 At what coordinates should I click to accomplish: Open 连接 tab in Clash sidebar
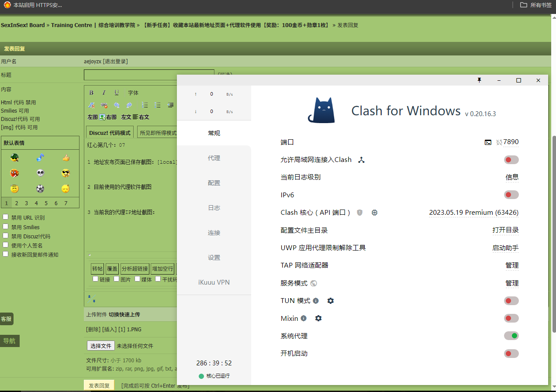pyautogui.click(x=214, y=233)
